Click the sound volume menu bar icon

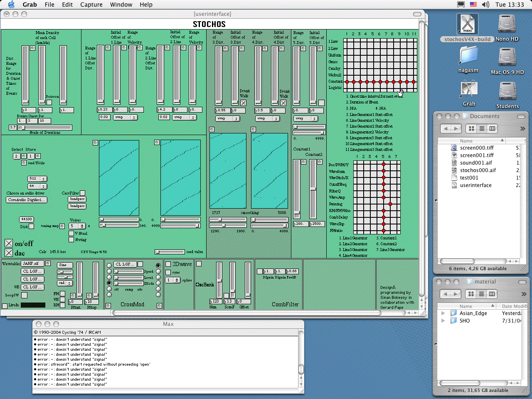tap(485, 5)
